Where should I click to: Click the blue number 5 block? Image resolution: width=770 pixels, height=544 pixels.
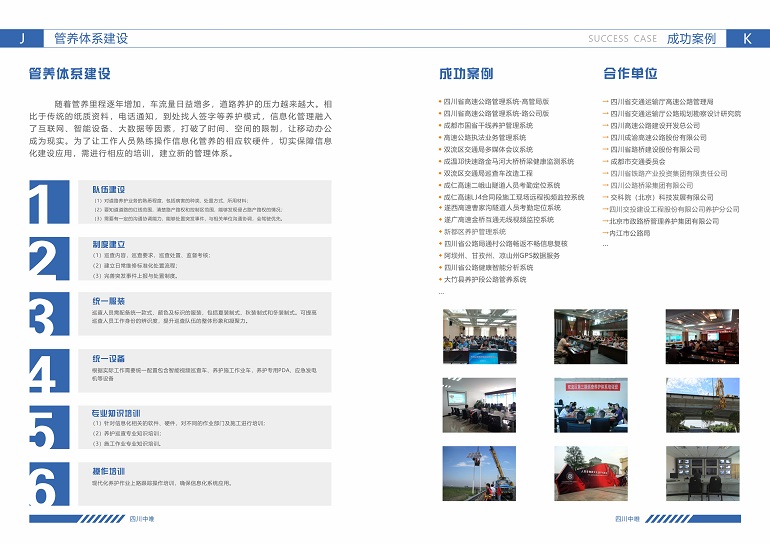49,427
